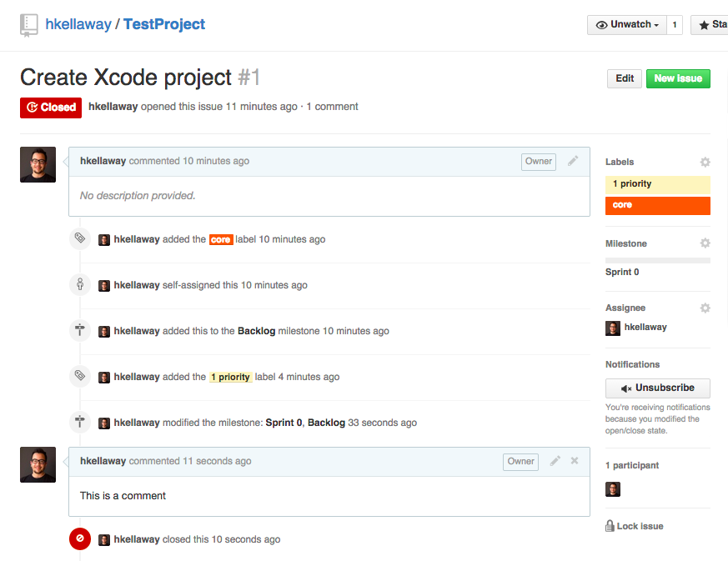Create a New issue
728x561 pixels.
(678, 78)
